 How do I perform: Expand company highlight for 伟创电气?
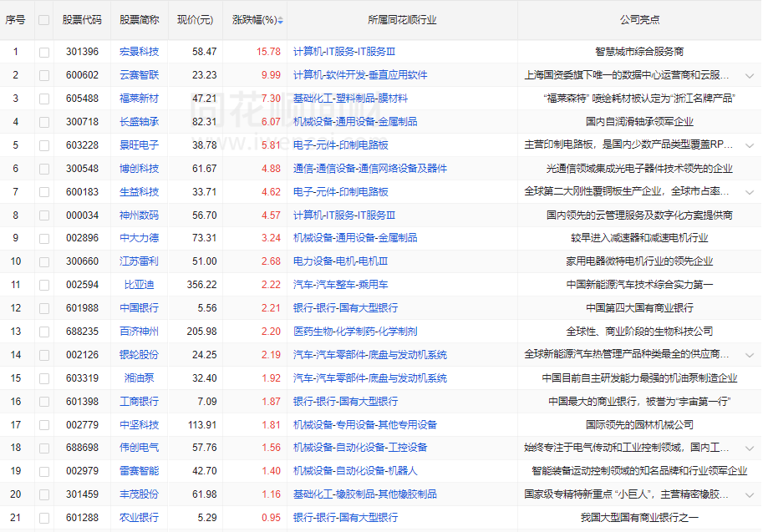750,448
